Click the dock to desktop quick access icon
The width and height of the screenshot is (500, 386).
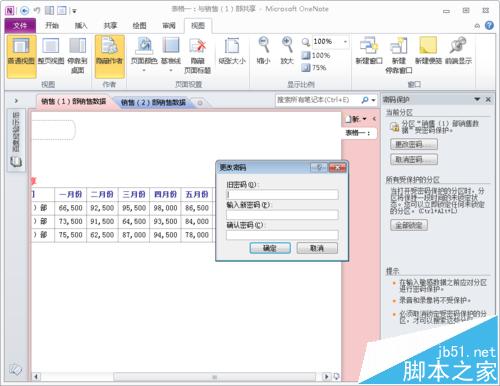[49, 11]
